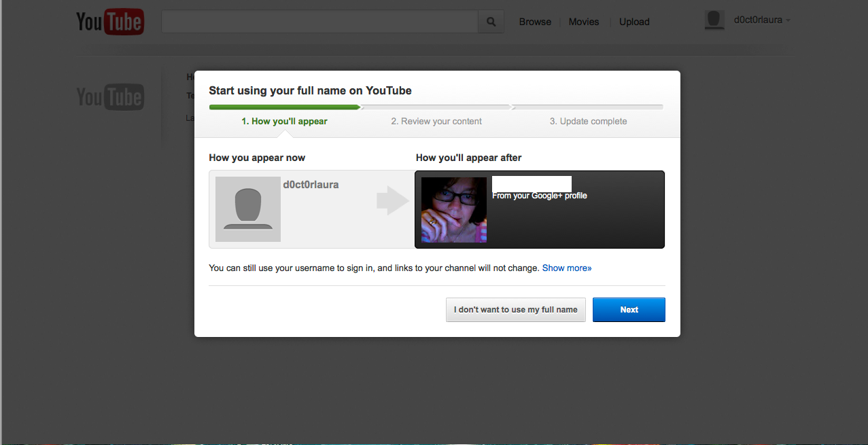868x445 pixels.
Task: Select the '1. How you'll appear' step
Action: (x=284, y=122)
